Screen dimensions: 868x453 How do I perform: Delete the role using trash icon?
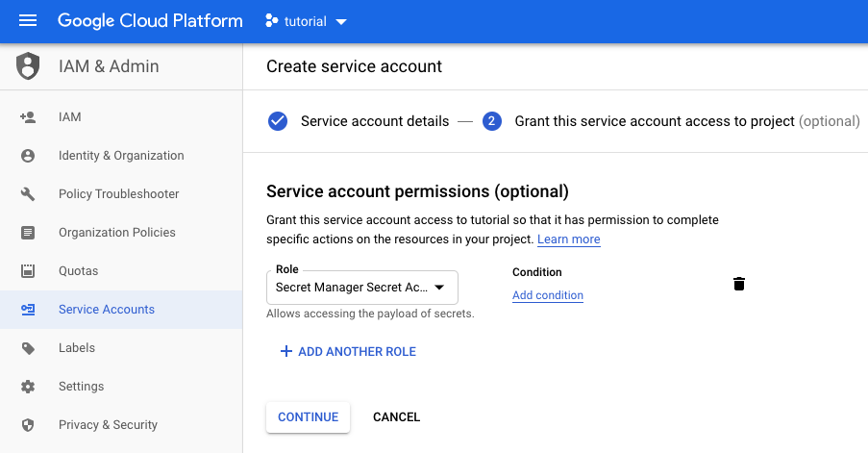[739, 284]
